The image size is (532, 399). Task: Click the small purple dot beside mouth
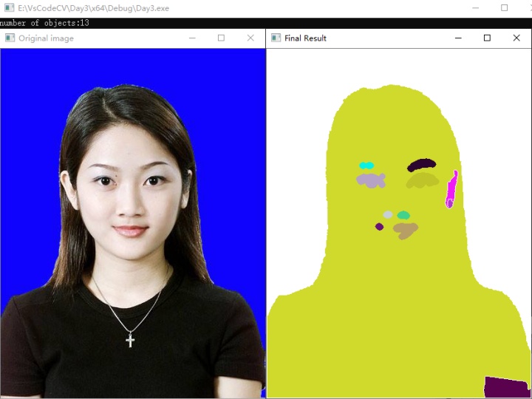379,227
